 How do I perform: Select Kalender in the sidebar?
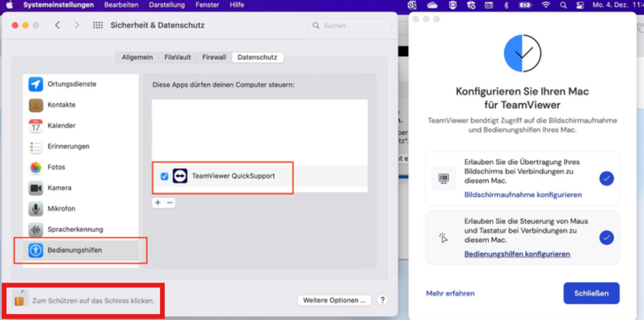pos(80,126)
